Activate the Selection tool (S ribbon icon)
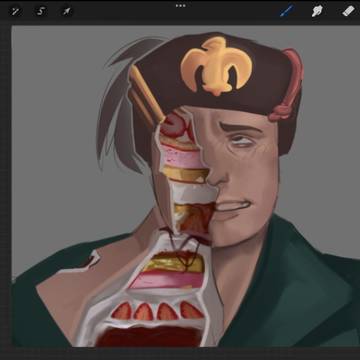Image resolution: width=360 pixels, height=360 pixels. pos(41,11)
